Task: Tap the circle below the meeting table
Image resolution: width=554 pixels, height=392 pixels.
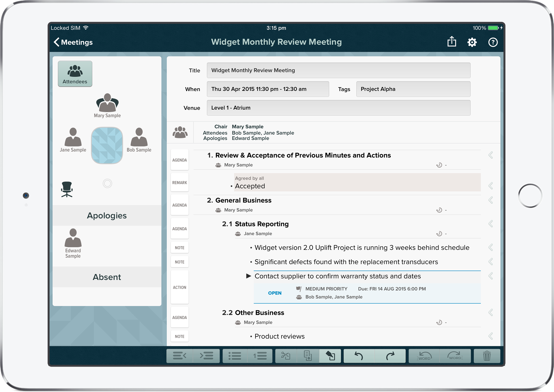Action: 107,183
